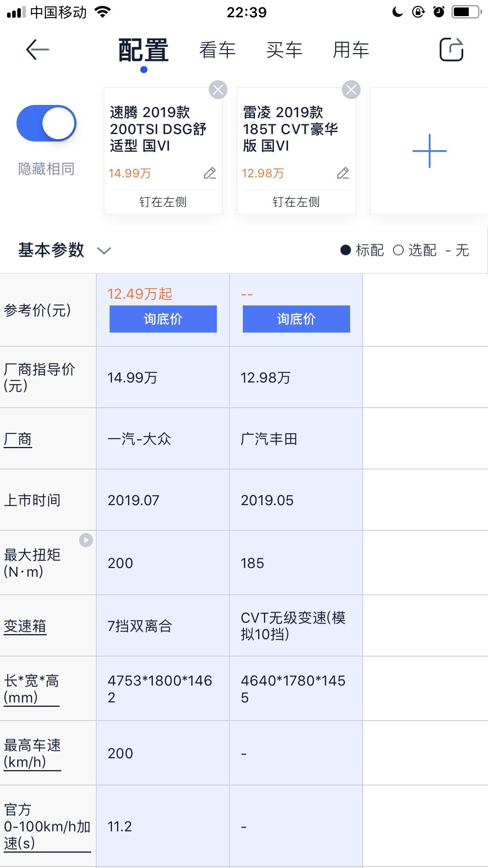Tap the 185 torque value
Viewport: 488px width, 868px height.
click(252, 563)
